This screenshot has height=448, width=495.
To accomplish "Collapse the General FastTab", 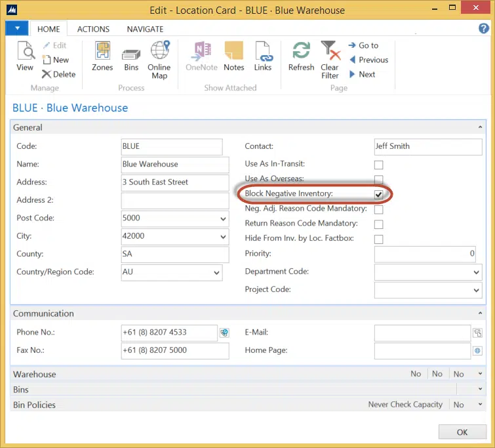I will pos(480,127).
